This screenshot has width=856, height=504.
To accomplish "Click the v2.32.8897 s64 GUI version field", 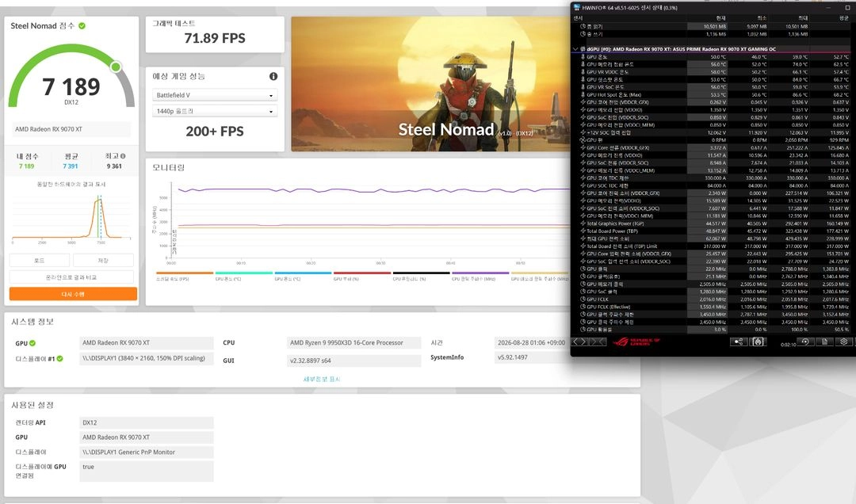I will 353,361.
